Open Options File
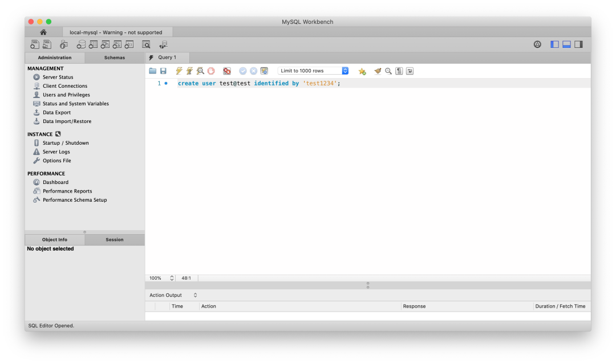 pos(56,161)
